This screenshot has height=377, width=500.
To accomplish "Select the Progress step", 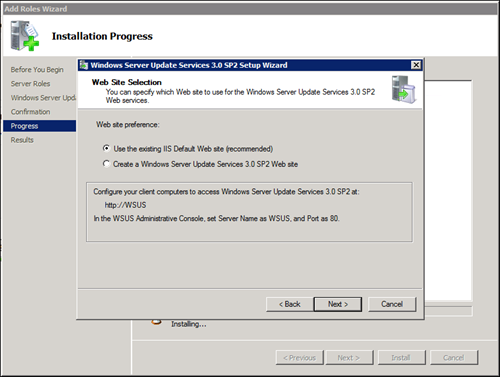I will 39,126.
